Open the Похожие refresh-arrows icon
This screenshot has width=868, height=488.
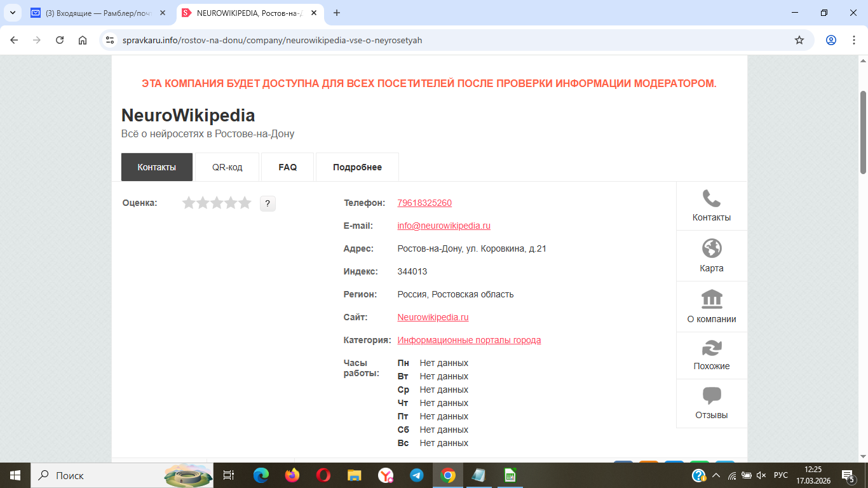coord(712,348)
